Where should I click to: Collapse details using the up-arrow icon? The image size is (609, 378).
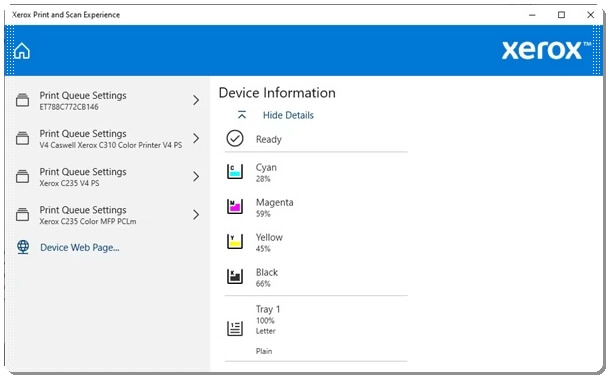(242, 115)
